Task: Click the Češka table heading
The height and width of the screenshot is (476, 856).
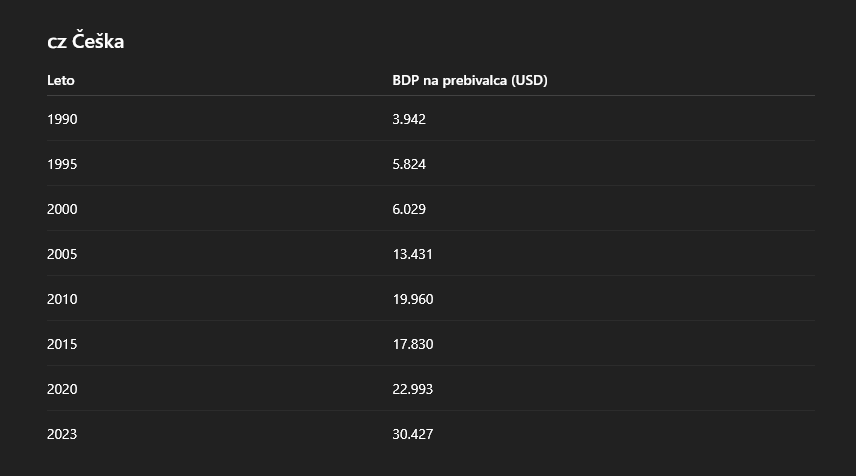Action: 86,41
